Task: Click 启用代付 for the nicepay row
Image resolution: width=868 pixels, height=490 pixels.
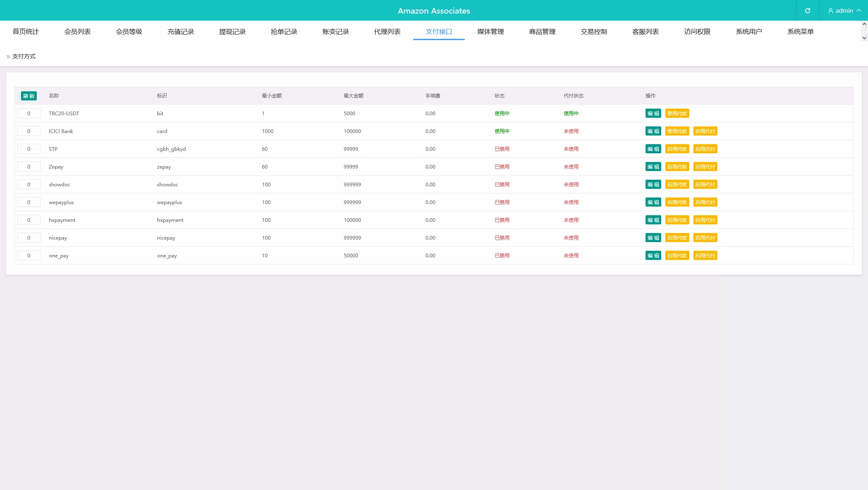Action: (705, 238)
